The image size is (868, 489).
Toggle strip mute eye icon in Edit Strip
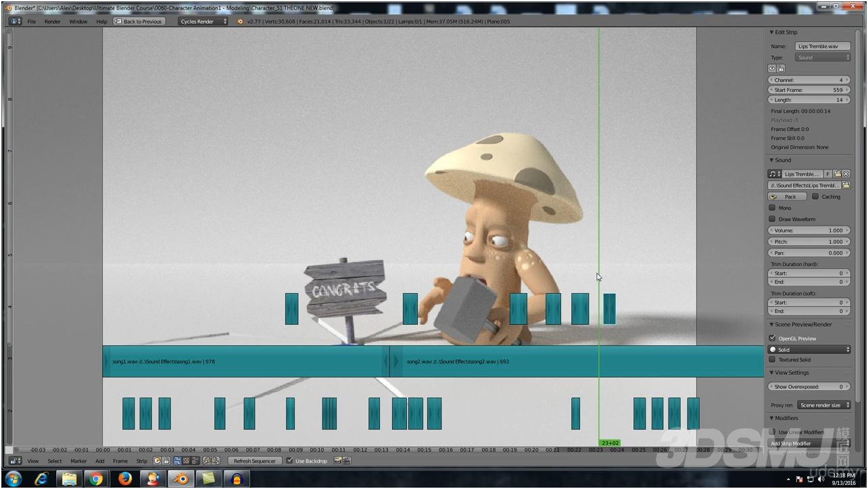coord(772,68)
